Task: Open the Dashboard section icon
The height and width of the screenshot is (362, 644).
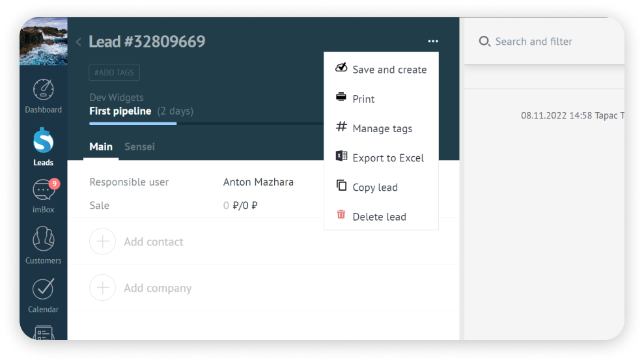Action: 43,90
